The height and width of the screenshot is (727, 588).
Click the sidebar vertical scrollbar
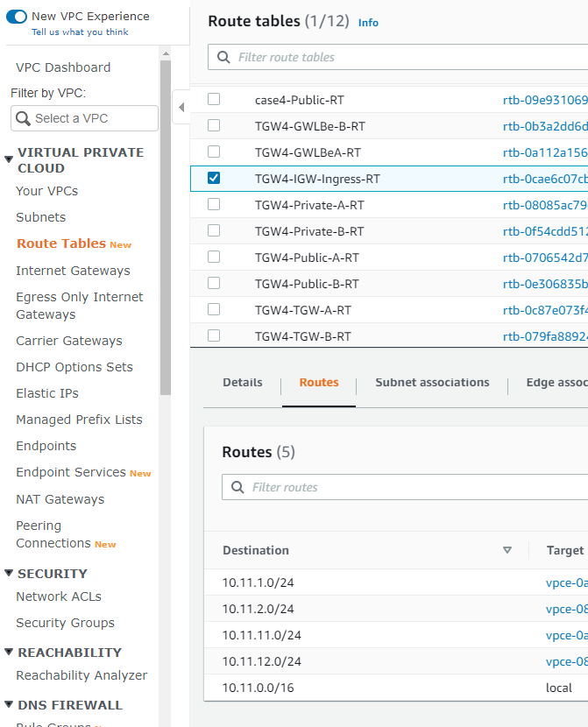point(166,227)
